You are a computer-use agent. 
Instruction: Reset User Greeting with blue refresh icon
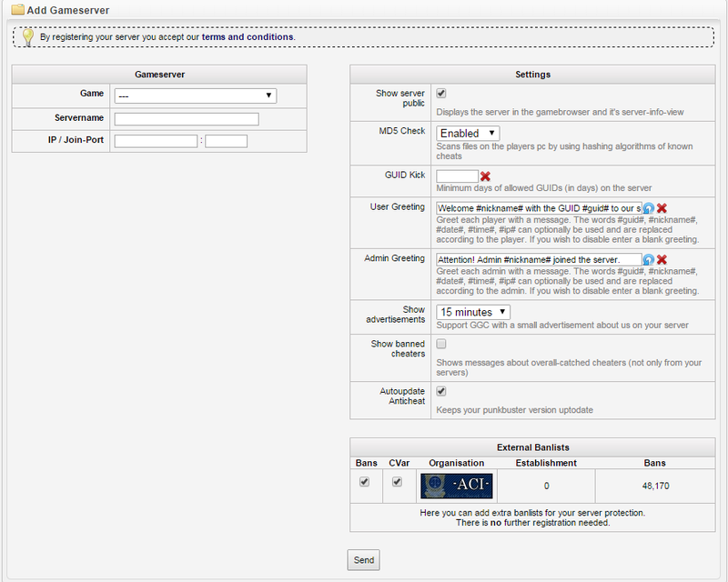coord(649,208)
